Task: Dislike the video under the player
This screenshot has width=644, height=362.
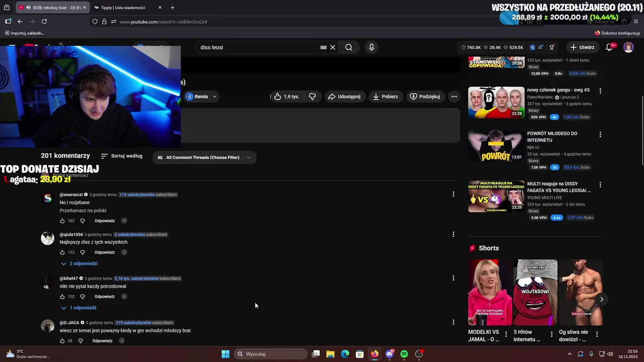Action: 312,97
